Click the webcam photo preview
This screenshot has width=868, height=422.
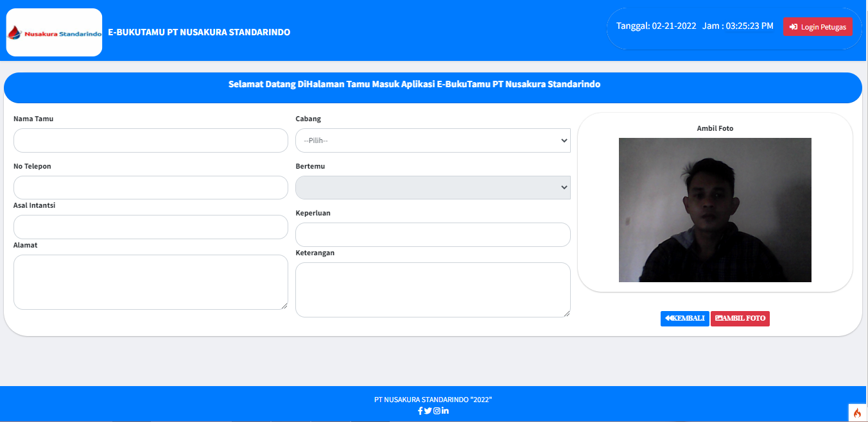[715, 210]
